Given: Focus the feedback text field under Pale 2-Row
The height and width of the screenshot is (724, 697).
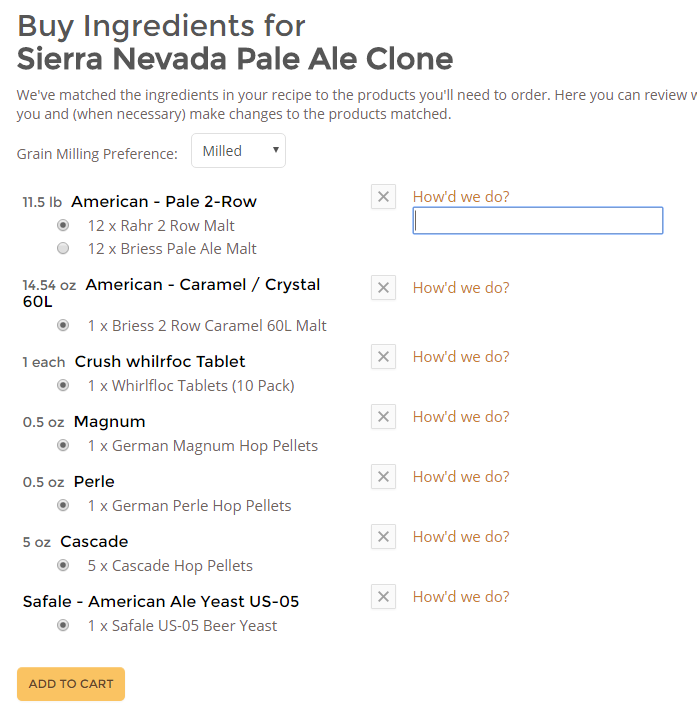Looking at the screenshot, I should coord(537,221).
